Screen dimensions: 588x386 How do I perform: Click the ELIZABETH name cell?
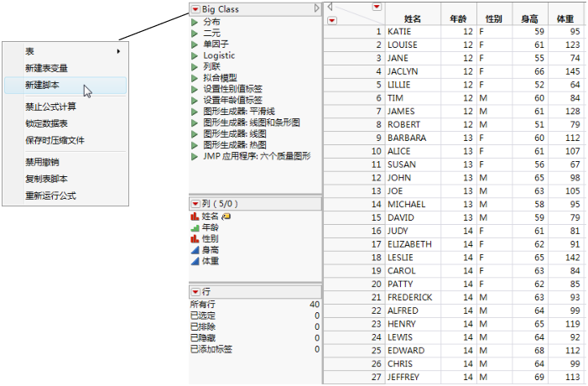pos(413,244)
